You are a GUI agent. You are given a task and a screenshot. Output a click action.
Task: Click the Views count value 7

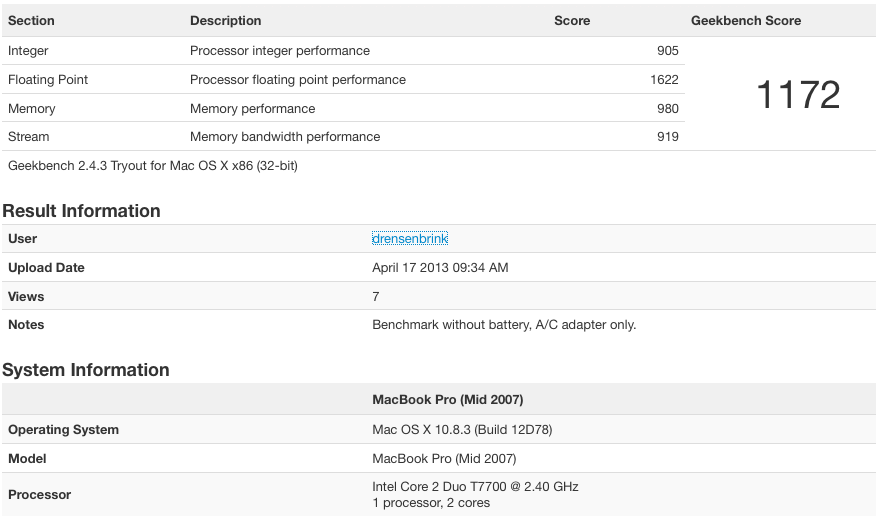(375, 297)
